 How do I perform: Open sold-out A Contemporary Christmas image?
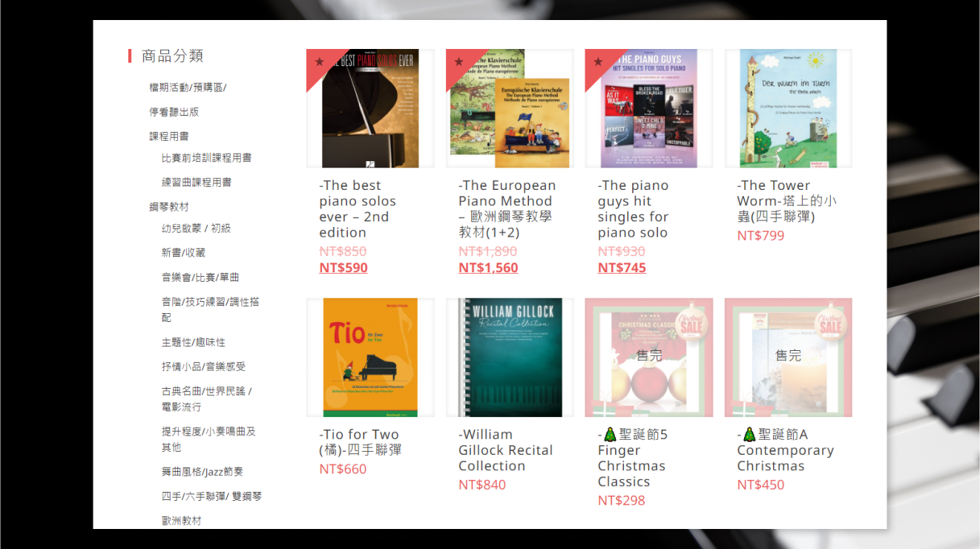789,358
